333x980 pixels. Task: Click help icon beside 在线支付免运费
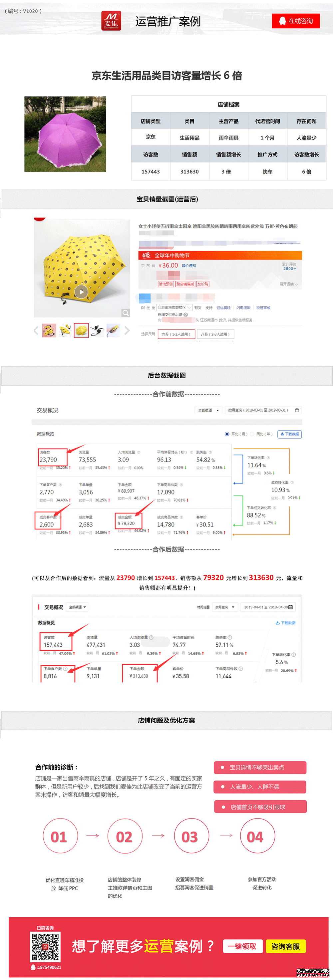point(186,315)
